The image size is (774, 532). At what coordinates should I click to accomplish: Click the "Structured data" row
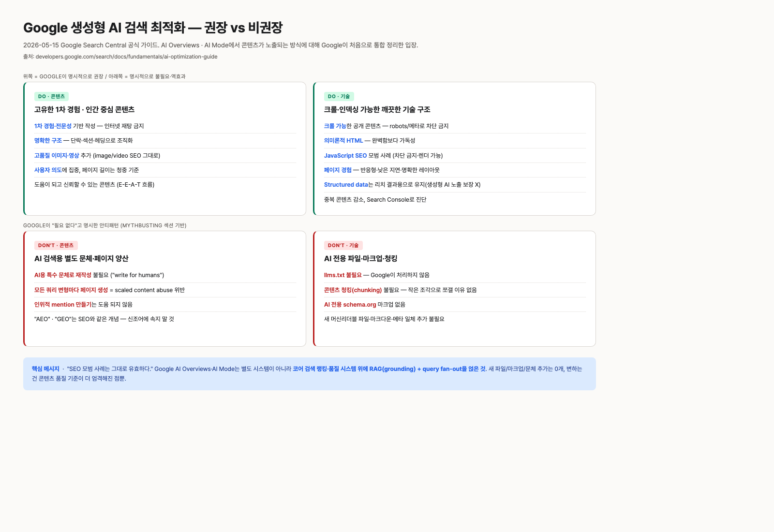(x=455, y=184)
